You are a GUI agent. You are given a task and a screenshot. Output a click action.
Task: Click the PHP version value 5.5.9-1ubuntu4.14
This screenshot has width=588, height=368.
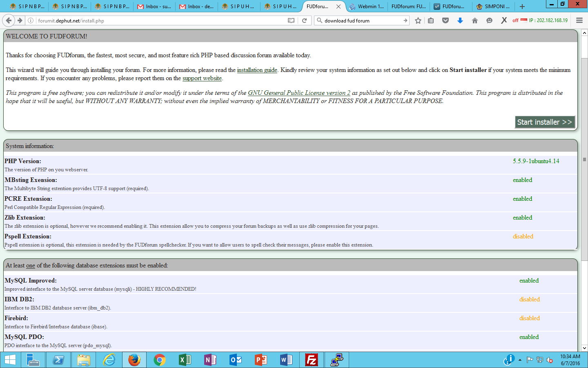click(536, 161)
